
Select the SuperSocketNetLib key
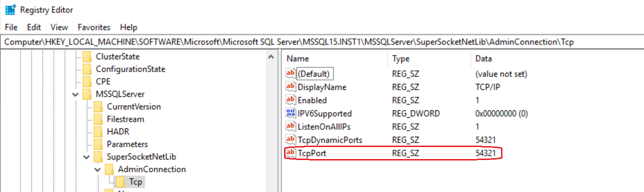141,157
